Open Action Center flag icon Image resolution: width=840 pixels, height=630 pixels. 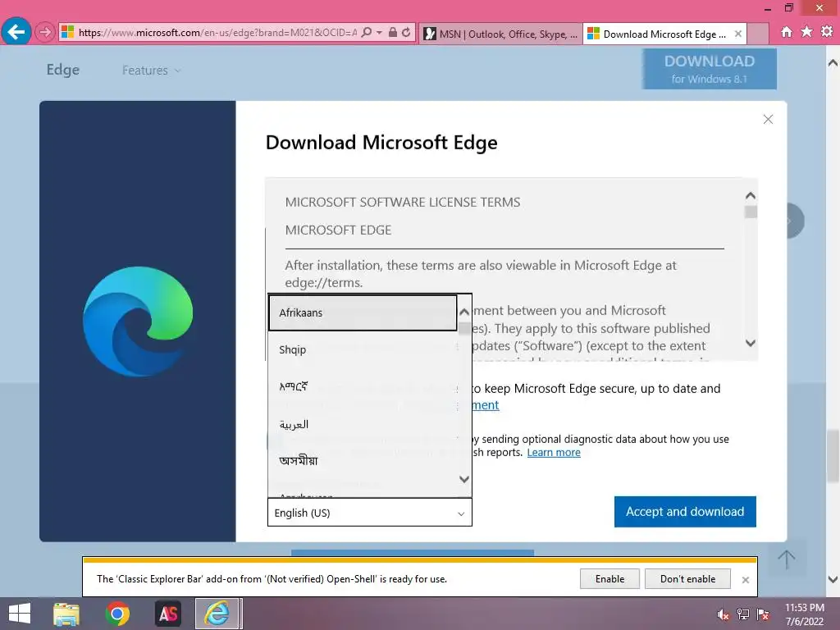point(763,614)
